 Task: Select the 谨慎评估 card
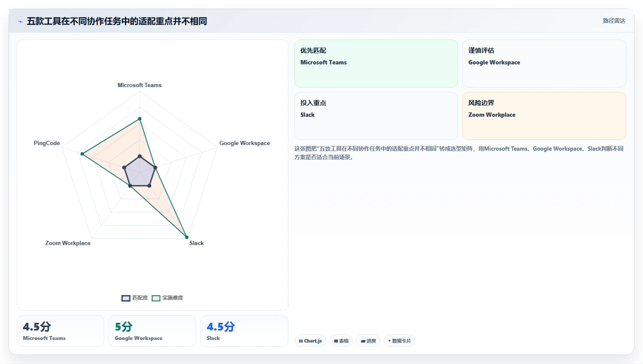pyautogui.click(x=544, y=64)
